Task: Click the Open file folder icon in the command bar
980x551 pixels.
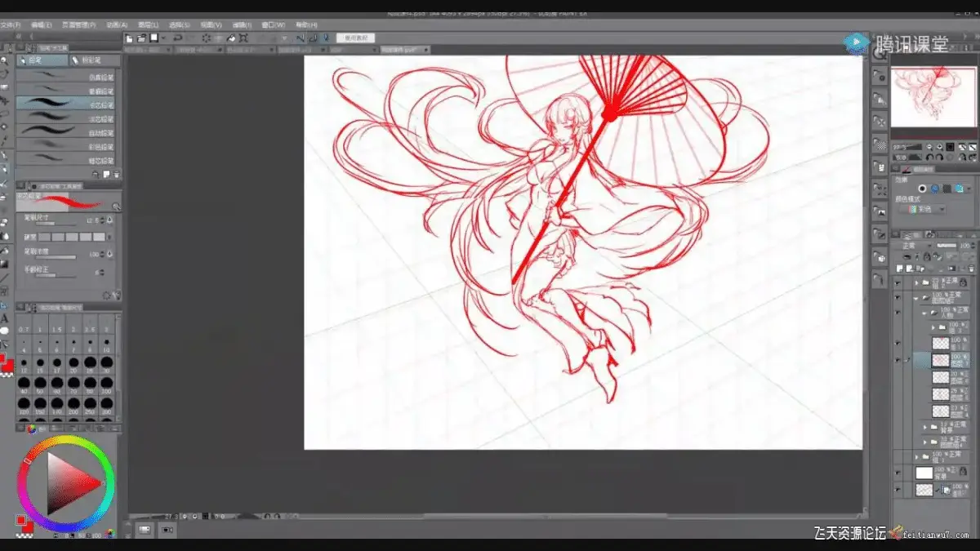Action: click(142, 38)
